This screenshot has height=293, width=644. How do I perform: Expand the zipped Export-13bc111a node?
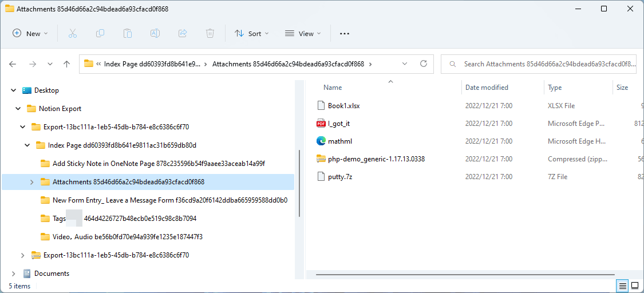coord(22,255)
